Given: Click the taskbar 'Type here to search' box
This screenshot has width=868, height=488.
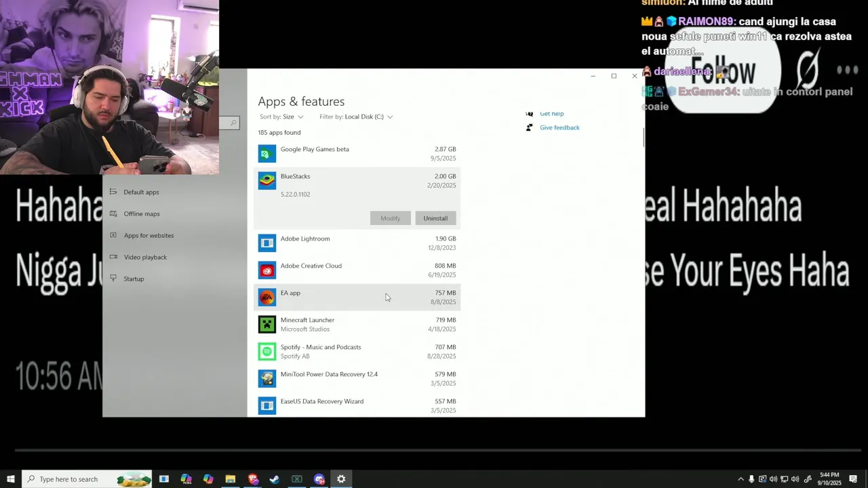Looking at the screenshot, I should 87,479.
